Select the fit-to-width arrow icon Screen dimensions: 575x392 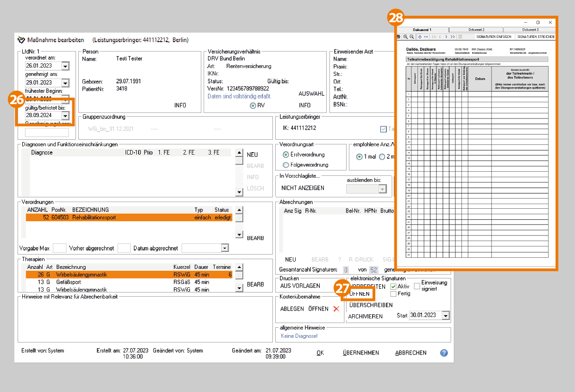(426, 37)
